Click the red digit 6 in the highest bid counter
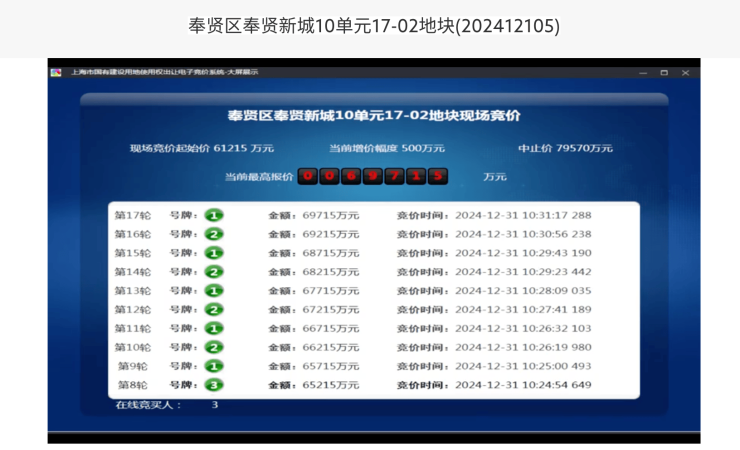This screenshot has width=740, height=450. [351, 176]
